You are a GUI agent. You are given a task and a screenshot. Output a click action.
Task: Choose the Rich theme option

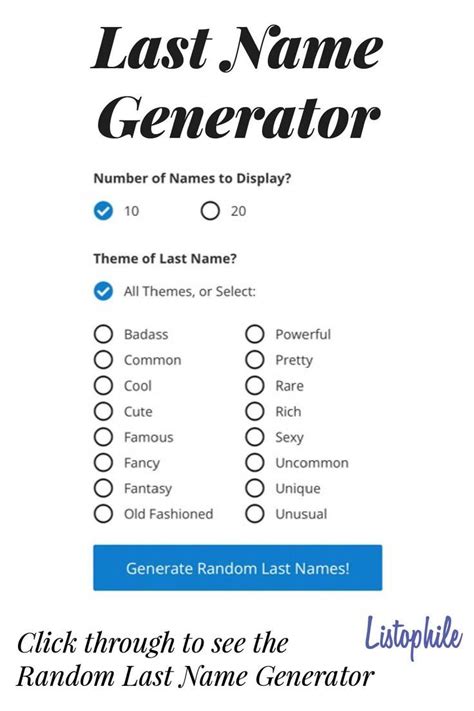coord(255,412)
